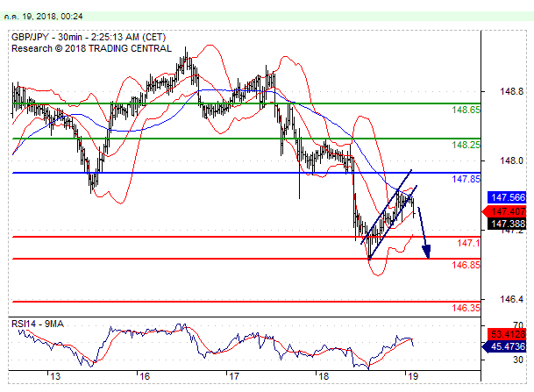
Task: Click the red 53.4128 RSI value tag
Action: coord(507,334)
